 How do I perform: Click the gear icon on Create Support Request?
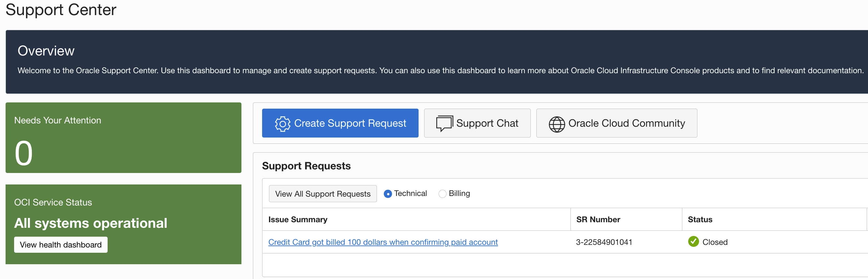[x=282, y=124]
